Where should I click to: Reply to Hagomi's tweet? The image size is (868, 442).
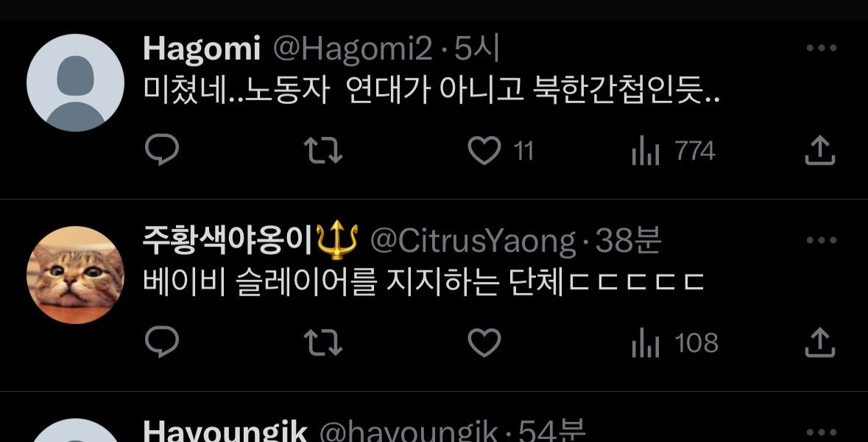162,150
